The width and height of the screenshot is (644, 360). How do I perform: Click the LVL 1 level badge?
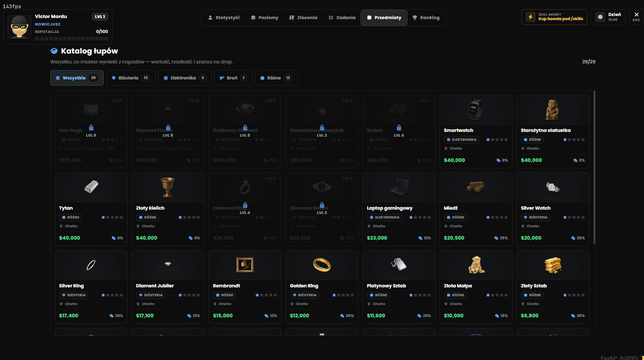click(x=100, y=17)
